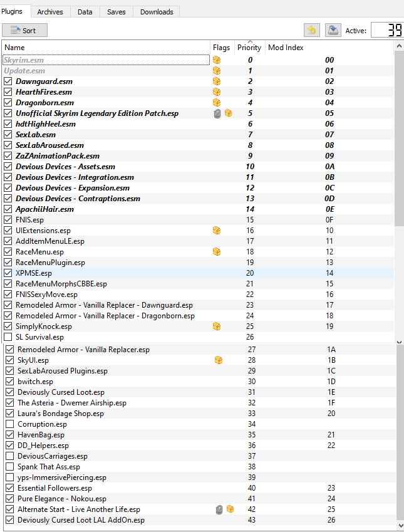Click the box flag icon for HearthFires.esm
This screenshot has width=404, height=532.
pyautogui.click(x=217, y=92)
